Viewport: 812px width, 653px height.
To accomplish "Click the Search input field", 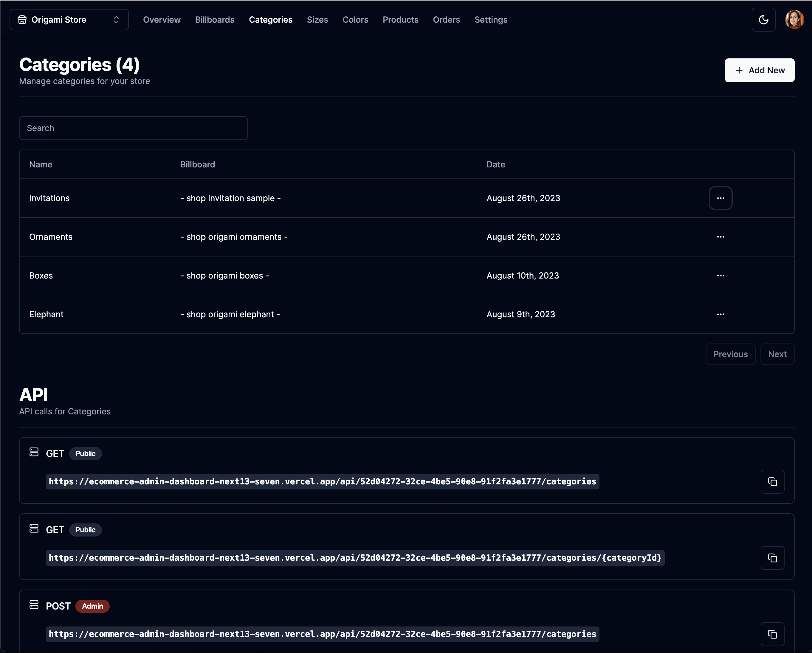I will (x=133, y=127).
